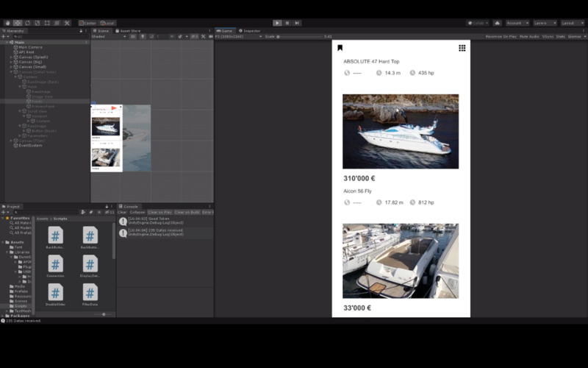
Task: Open the P3 (1080x2160) resolution dropdown
Action: point(238,36)
